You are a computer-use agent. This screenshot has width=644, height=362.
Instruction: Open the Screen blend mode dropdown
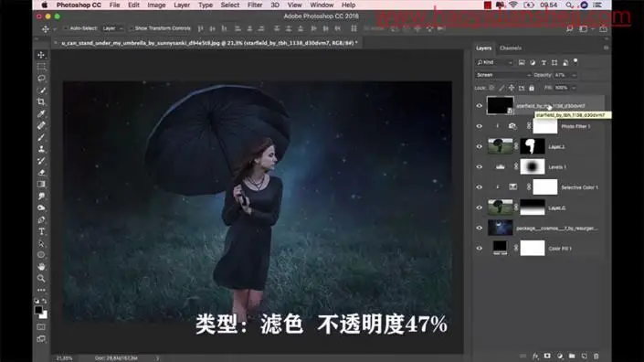tap(503, 75)
